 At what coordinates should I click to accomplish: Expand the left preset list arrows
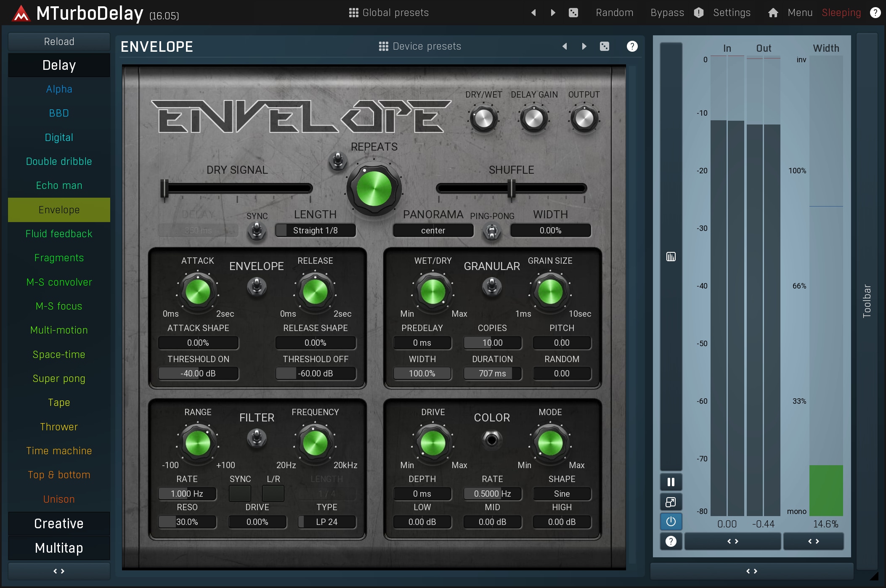pyautogui.click(x=59, y=571)
